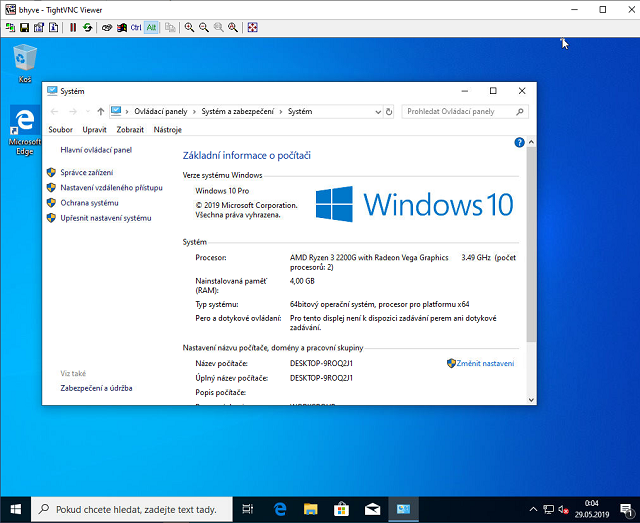Click Save connection floppy disk icon
Screen dimensions: 640x523
[24, 28]
